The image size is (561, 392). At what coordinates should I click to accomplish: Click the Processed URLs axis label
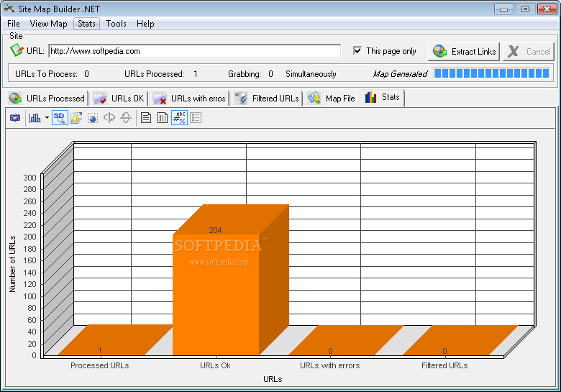point(100,365)
